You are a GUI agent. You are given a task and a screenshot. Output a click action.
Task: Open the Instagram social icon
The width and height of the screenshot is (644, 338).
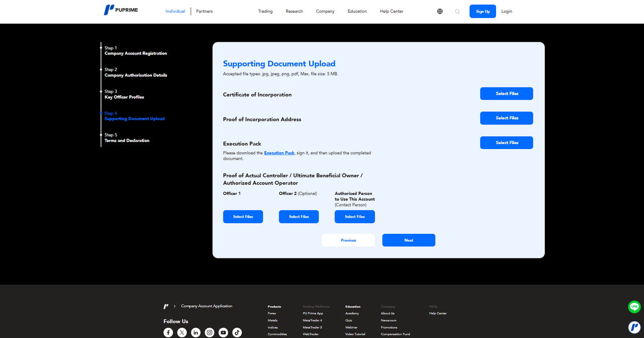click(209, 332)
